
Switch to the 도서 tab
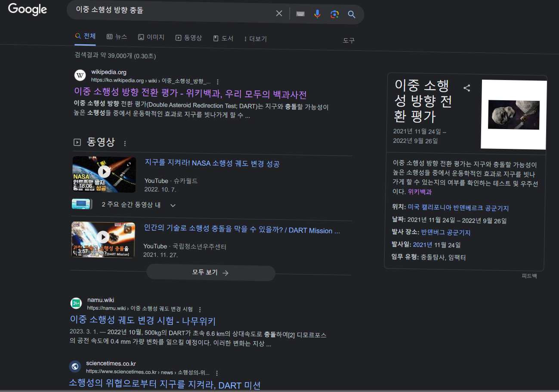coord(223,38)
